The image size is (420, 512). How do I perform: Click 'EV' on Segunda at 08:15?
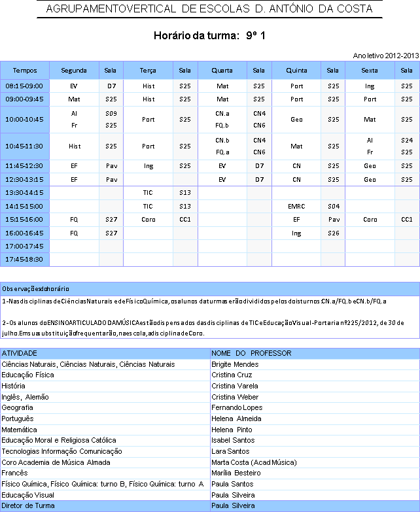pos(74,86)
